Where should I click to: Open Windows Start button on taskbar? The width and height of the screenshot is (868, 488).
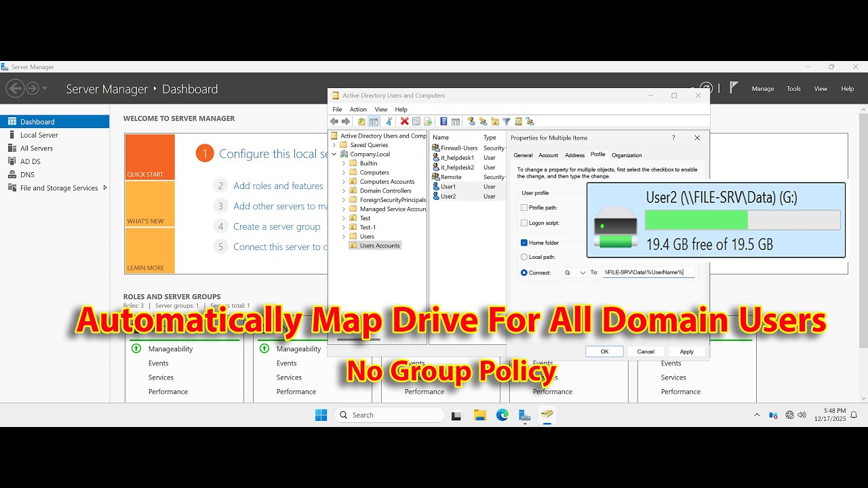coord(321,415)
